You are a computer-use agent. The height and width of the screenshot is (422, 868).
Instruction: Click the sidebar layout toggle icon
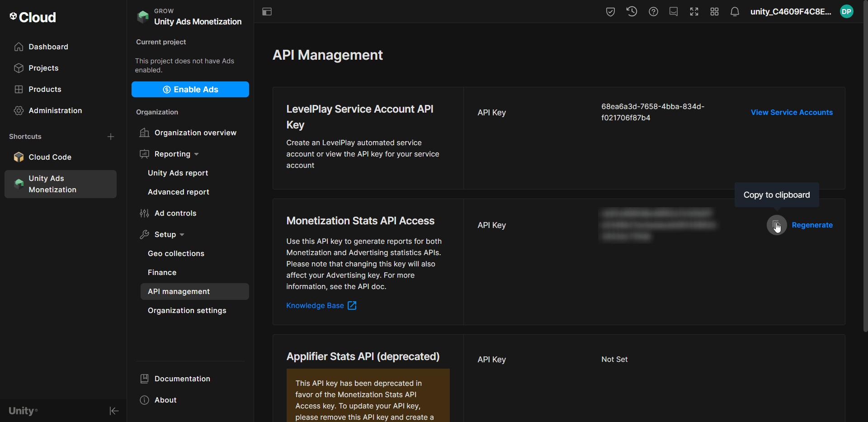pyautogui.click(x=267, y=12)
